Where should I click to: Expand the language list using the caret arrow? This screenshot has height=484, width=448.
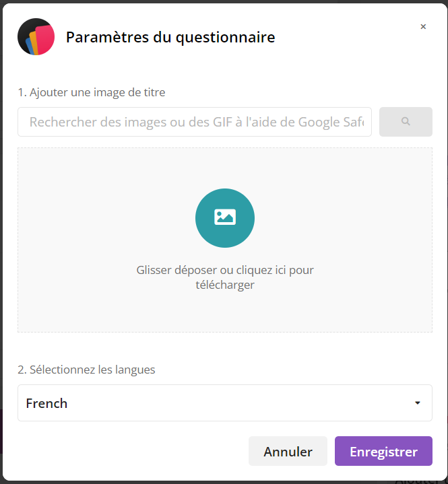click(418, 403)
